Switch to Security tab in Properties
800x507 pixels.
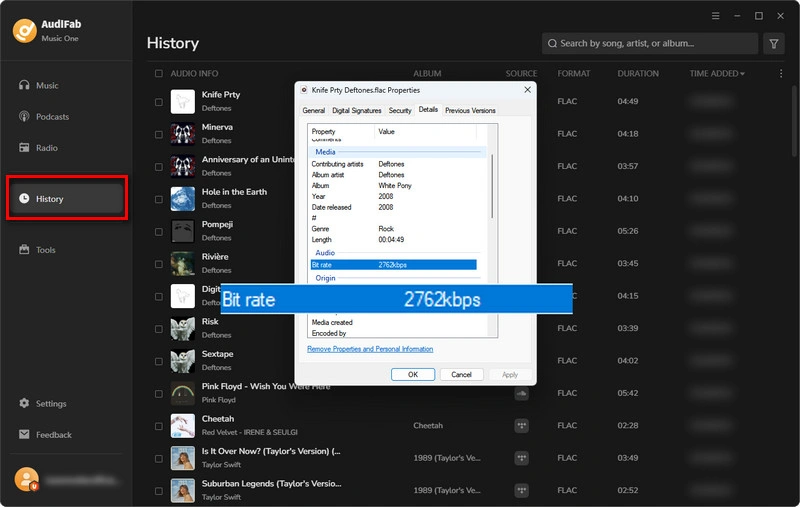pos(399,110)
